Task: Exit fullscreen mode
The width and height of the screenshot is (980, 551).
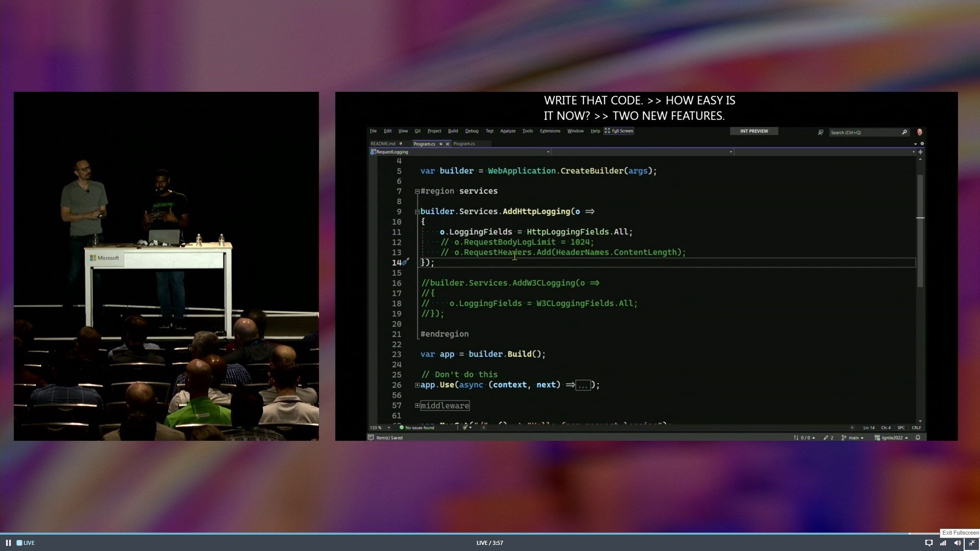Action: [x=972, y=543]
